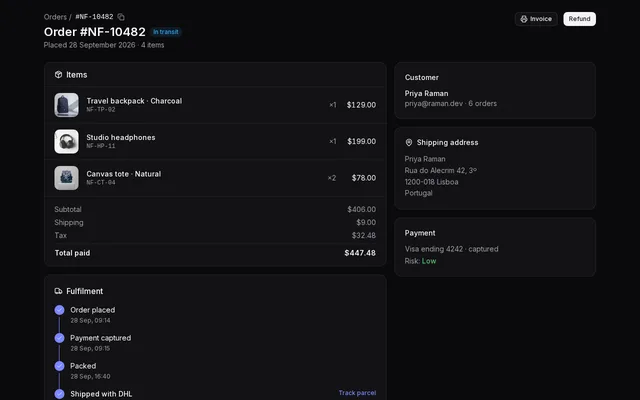Click the "Order #NF-10482" heading
Screen dimensions: 640x400
pos(95,32)
